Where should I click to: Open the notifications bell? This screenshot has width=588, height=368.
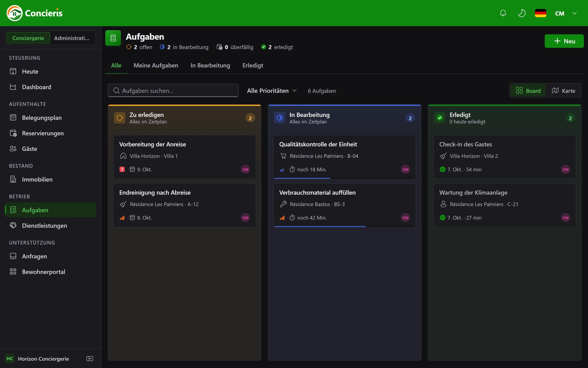tap(503, 13)
